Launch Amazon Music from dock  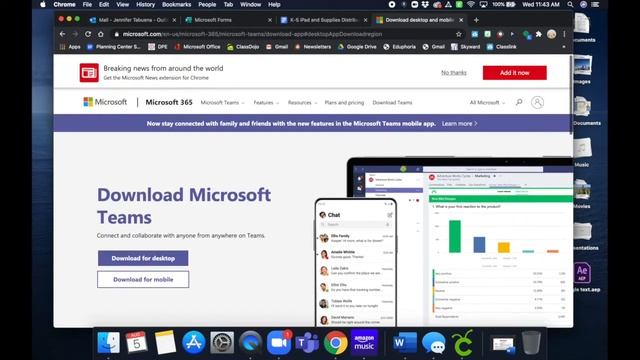(x=364, y=342)
